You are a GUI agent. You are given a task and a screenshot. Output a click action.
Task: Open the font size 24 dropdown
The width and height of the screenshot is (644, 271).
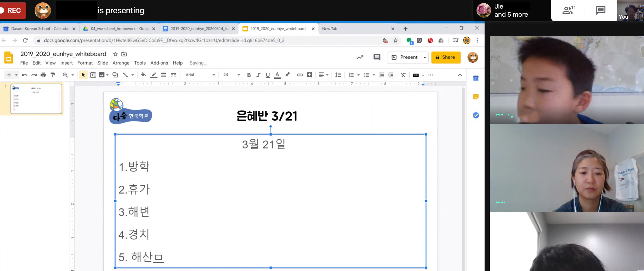point(231,75)
